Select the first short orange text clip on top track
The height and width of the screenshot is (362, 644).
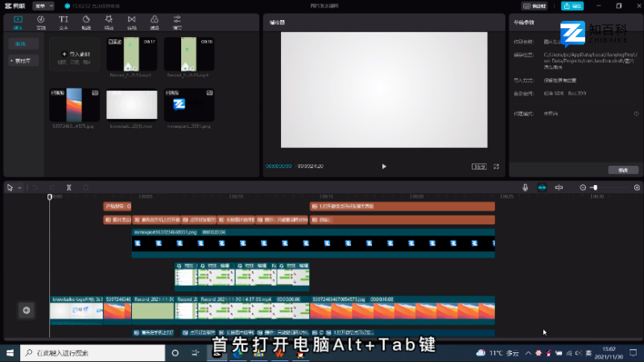pyautogui.click(x=117, y=207)
